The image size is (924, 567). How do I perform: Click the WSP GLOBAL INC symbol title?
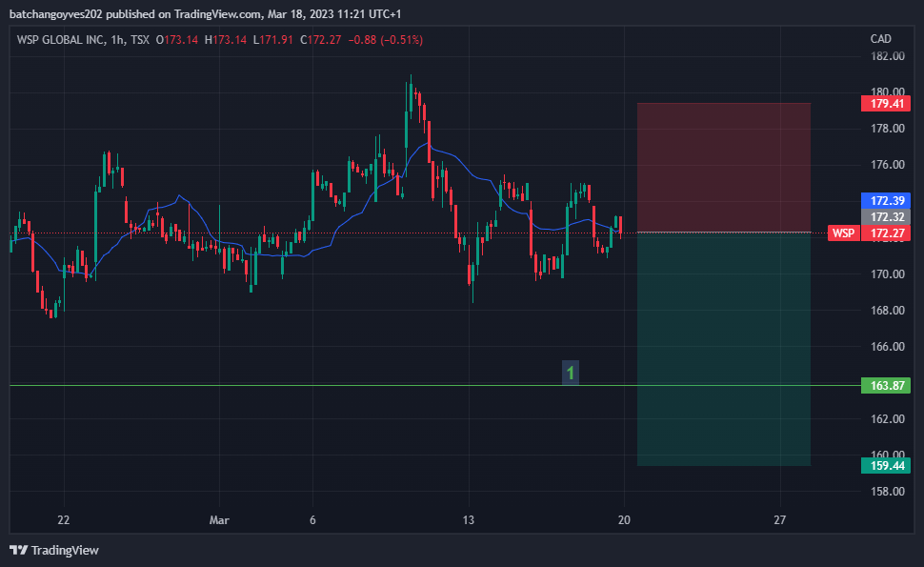(61, 40)
